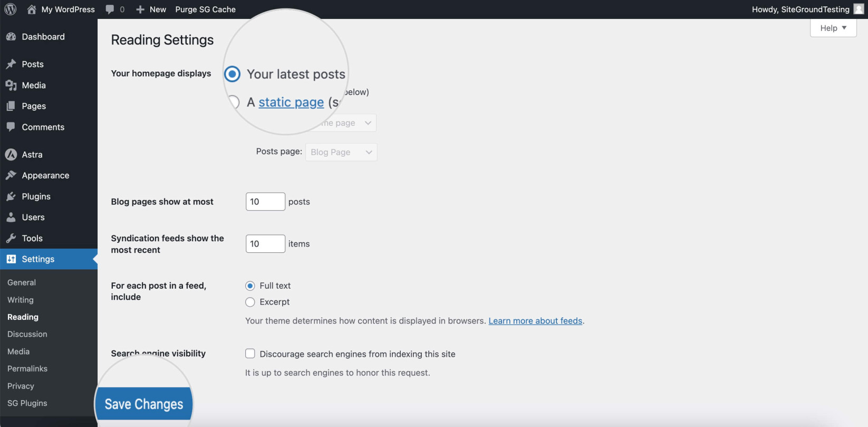Go to Privacy settings submenu
The image size is (868, 427).
[21, 386]
